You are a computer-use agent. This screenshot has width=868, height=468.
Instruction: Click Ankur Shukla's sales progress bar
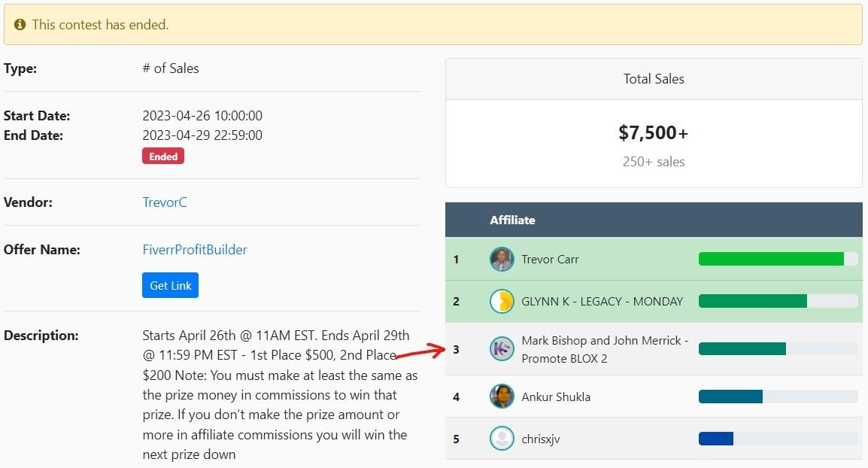(730, 397)
